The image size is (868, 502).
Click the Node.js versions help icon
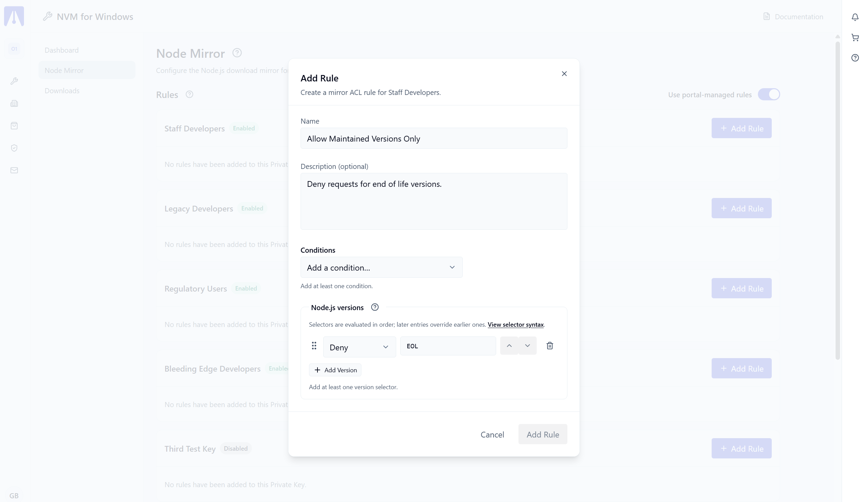375,307
